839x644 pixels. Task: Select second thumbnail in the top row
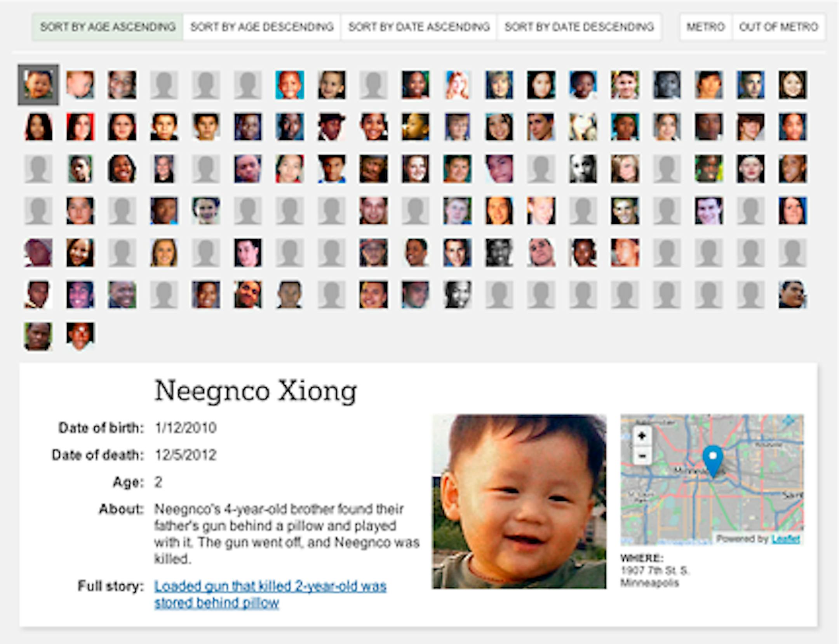[80, 85]
